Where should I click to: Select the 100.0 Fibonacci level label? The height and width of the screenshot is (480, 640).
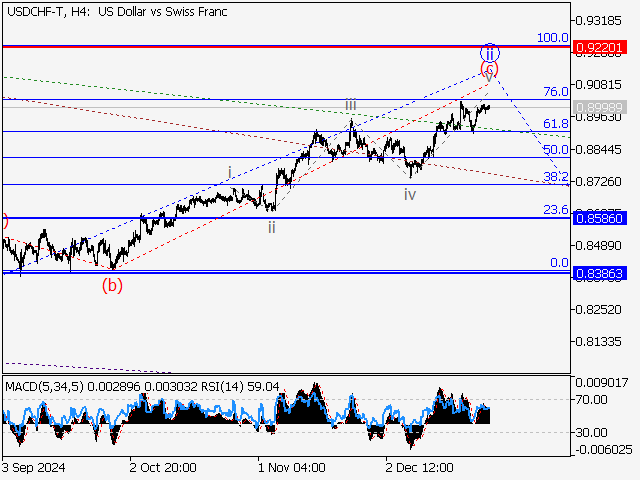pyautogui.click(x=553, y=38)
